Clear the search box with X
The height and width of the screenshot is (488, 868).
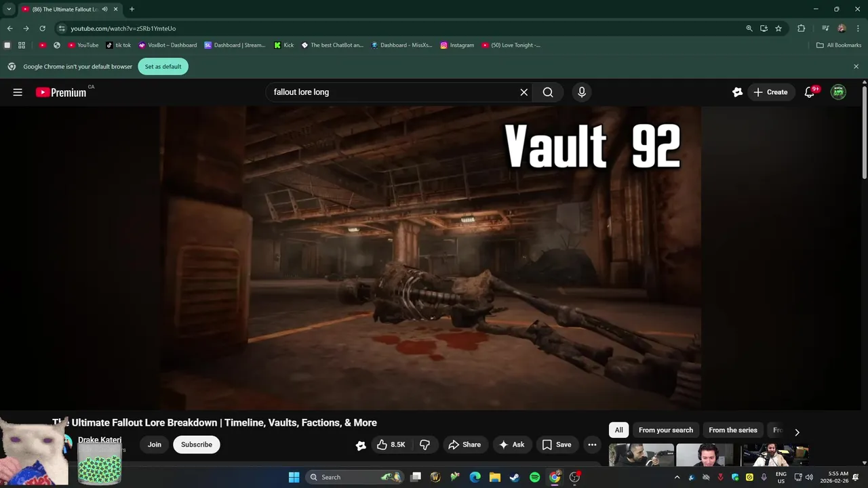click(524, 92)
